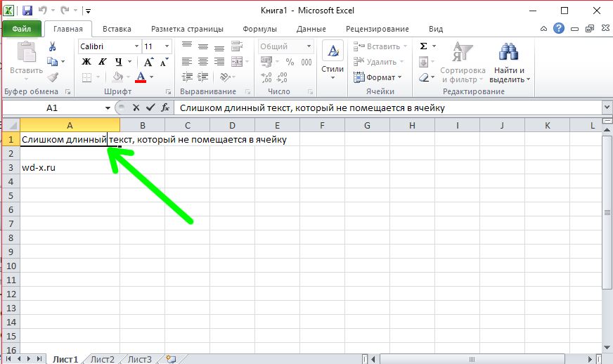Open the Calibri font name dropdown
Screen dimensions: 613x364
pos(137,46)
